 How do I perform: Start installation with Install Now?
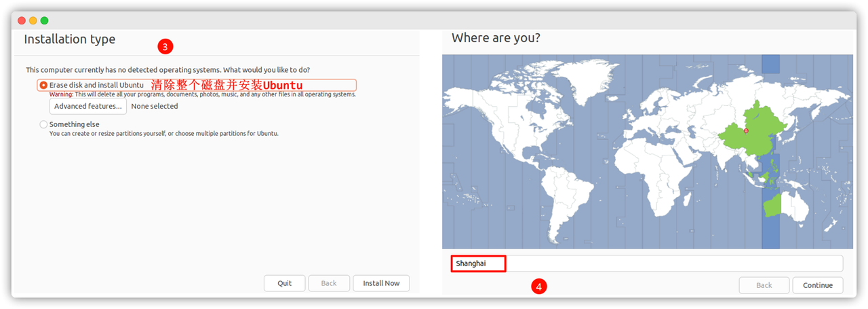pos(381,283)
